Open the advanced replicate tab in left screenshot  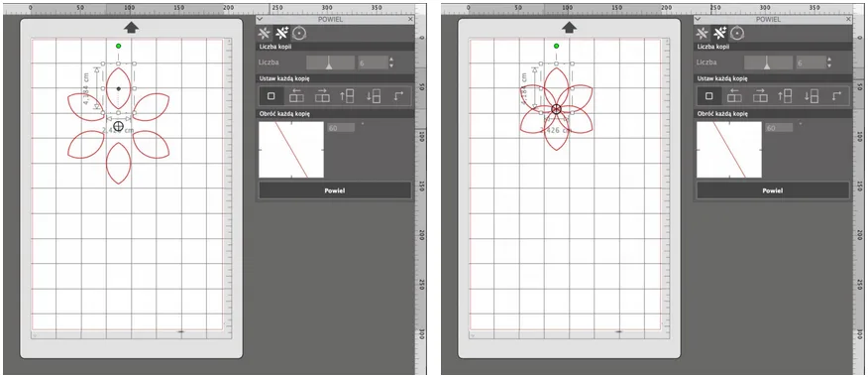click(x=281, y=34)
